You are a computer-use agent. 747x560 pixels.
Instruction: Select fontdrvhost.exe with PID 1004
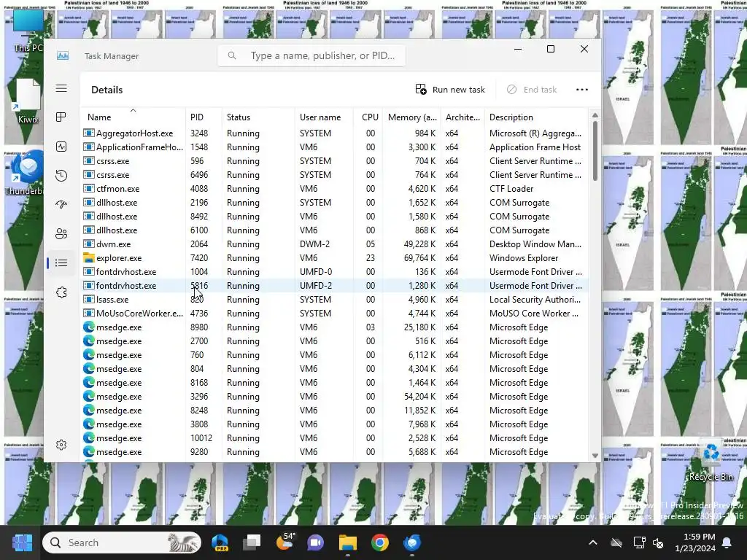(335, 271)
